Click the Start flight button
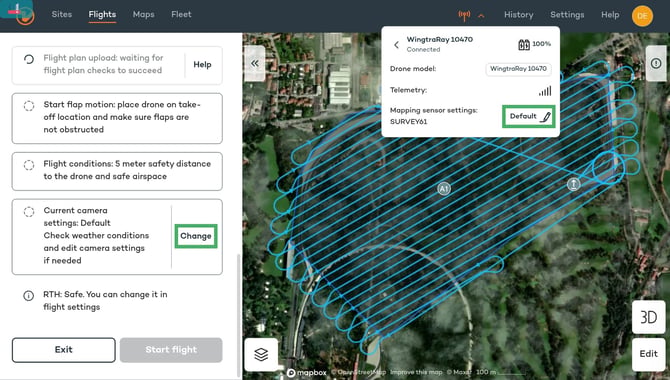Image resolution: width=670 pixels, height=380 pixels. tap(171, 350)
